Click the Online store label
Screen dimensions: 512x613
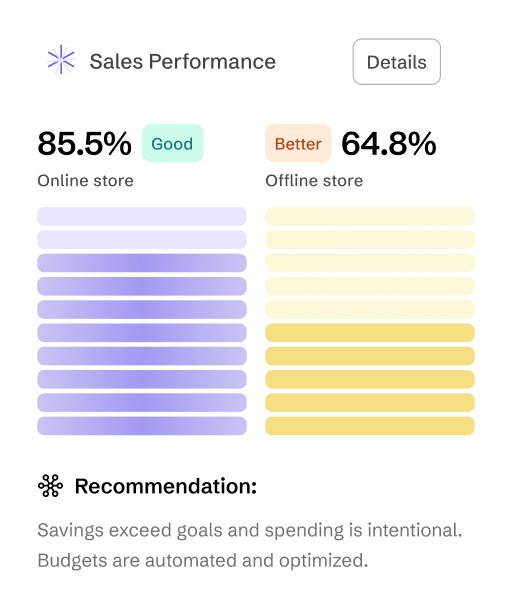pos(86,181)
